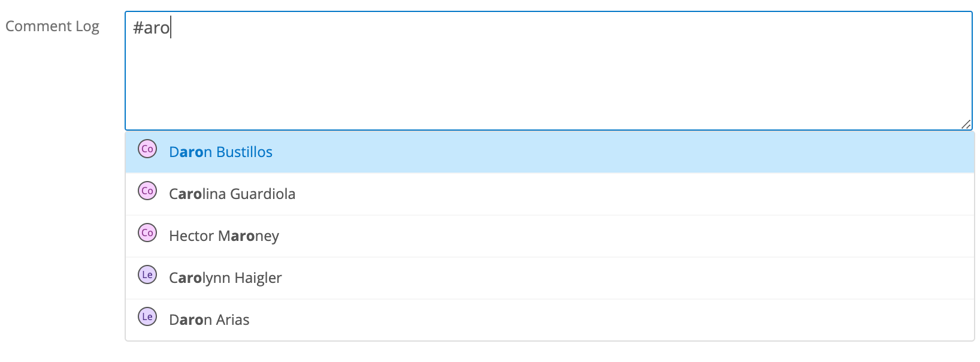The image size is (980, 362).
Task: Choose Daron Arias from the list
Action: [209, 320]
